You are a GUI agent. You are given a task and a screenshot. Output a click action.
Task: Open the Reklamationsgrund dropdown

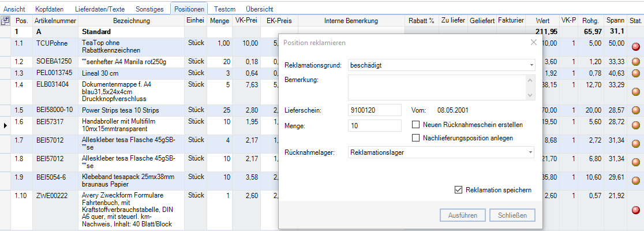[530, 65]
